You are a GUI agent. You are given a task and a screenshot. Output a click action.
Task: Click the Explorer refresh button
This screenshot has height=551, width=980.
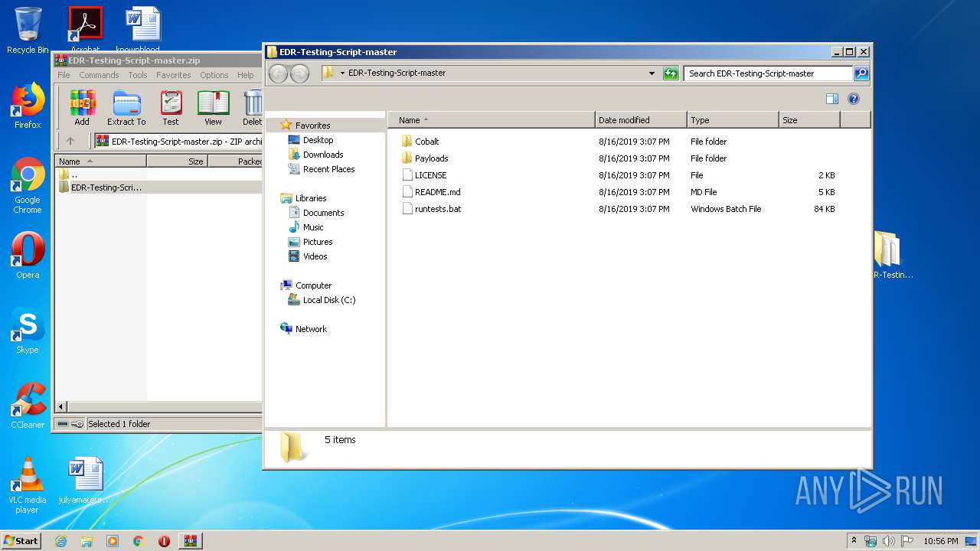671,73
